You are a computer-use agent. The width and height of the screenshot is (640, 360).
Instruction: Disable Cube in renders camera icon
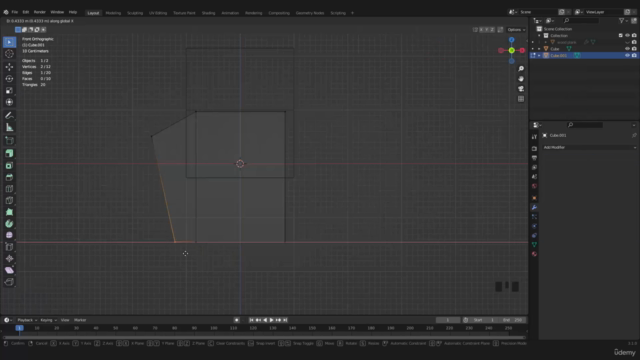pyautogui.click(x=634, y=49)
